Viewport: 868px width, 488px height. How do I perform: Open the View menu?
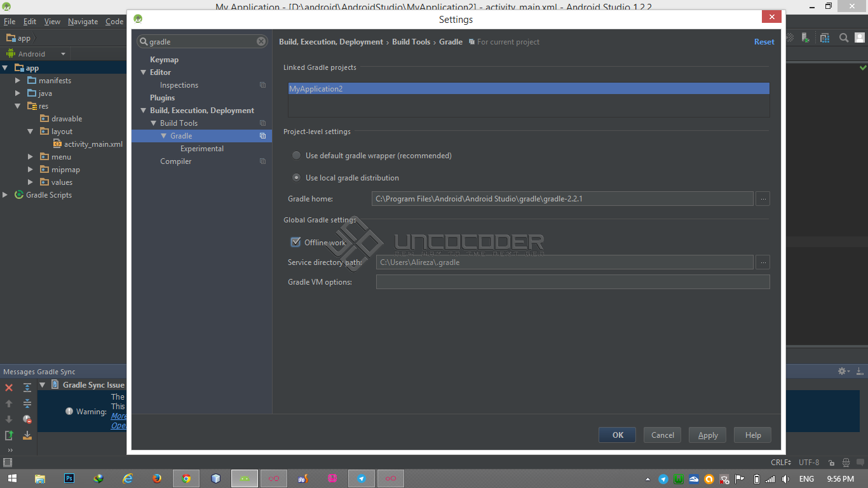(52, 22)
